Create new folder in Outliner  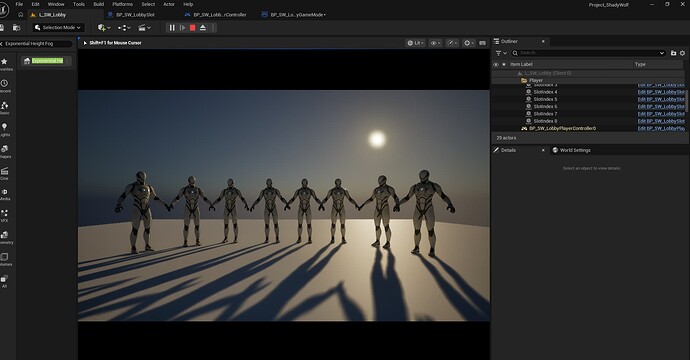673,53
